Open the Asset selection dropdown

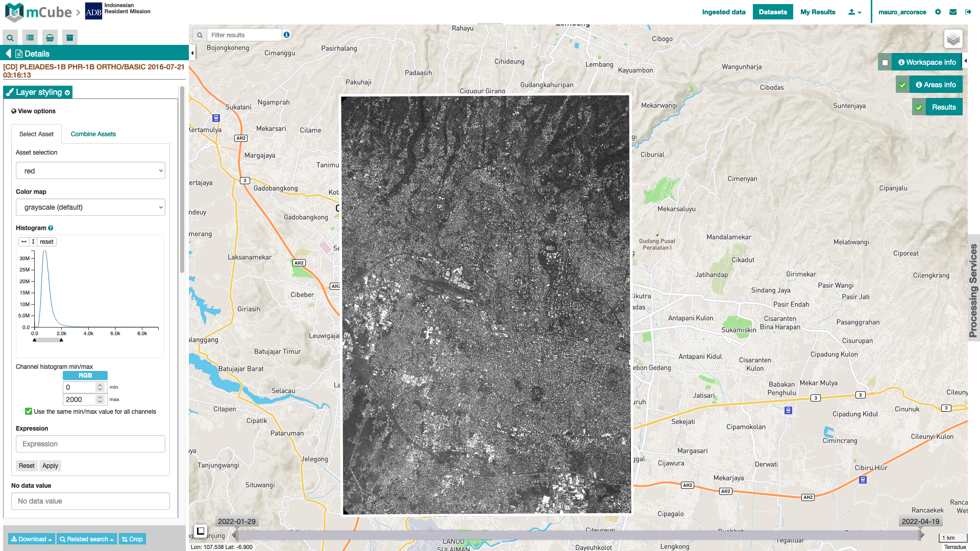point(90,171)
